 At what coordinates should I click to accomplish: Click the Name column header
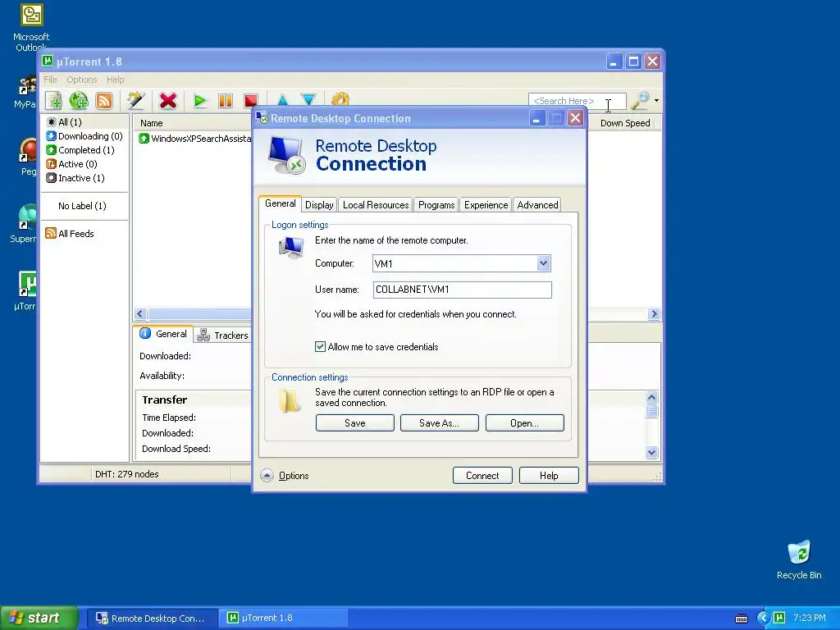152,123
